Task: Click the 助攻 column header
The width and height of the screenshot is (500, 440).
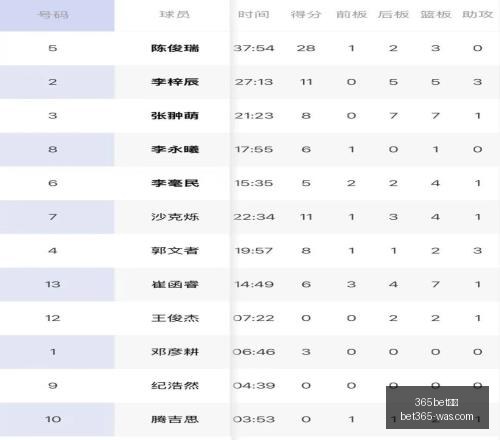Action: (x=478, y=15)
